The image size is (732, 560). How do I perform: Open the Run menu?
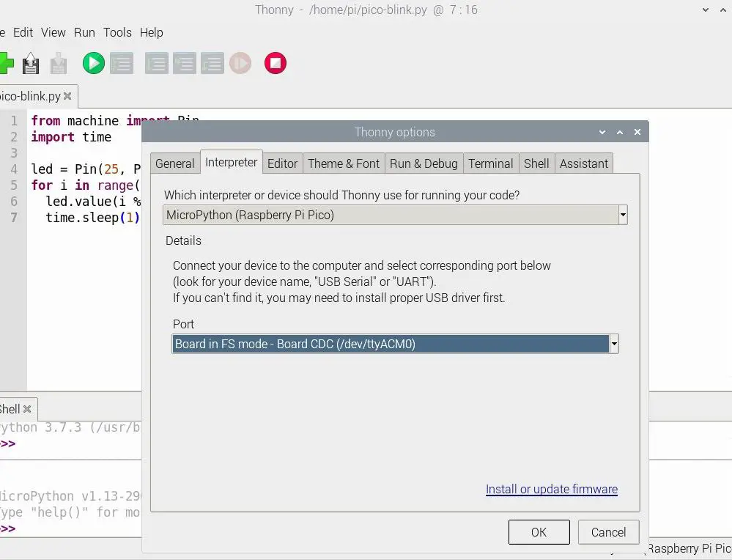[84, 32]
